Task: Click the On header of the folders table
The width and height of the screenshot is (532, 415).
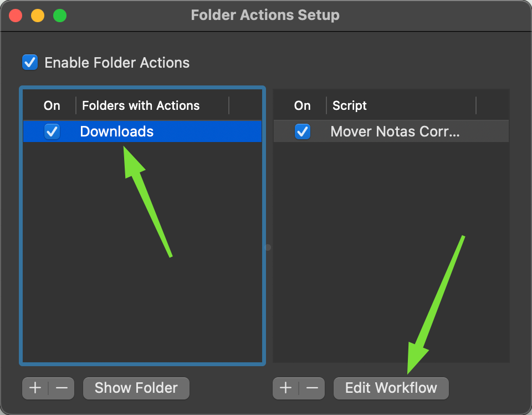Action: [52, 105]
